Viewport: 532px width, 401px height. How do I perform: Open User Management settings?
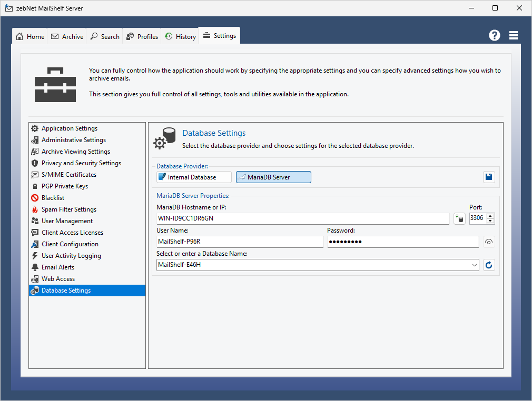(x=67, y=221)
